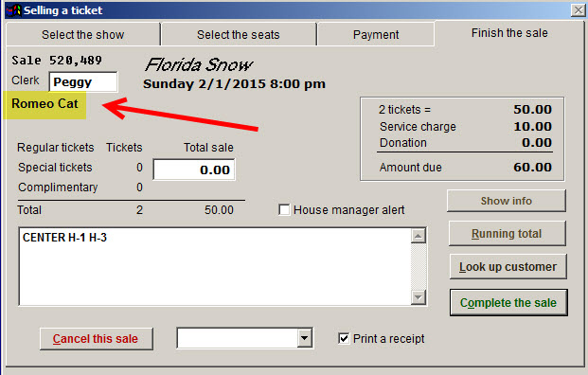Open the Select the seats tab
This screenshot has height=375, width=588.
tap(239, 34)
